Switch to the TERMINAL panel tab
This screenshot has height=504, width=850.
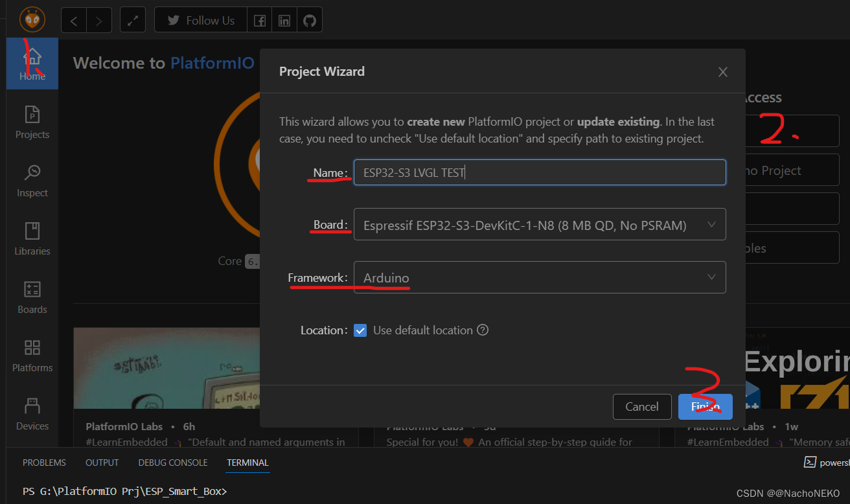247,463
